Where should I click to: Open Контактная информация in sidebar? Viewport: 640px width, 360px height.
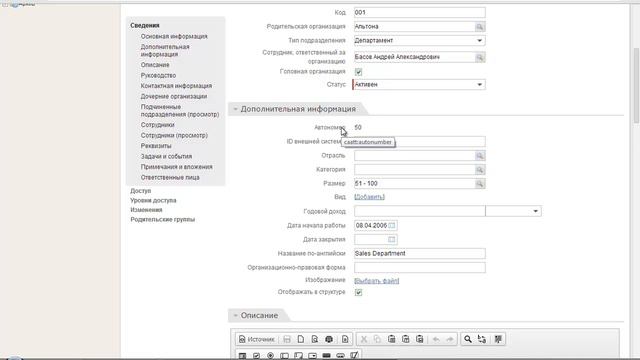(x=176, y=86)
